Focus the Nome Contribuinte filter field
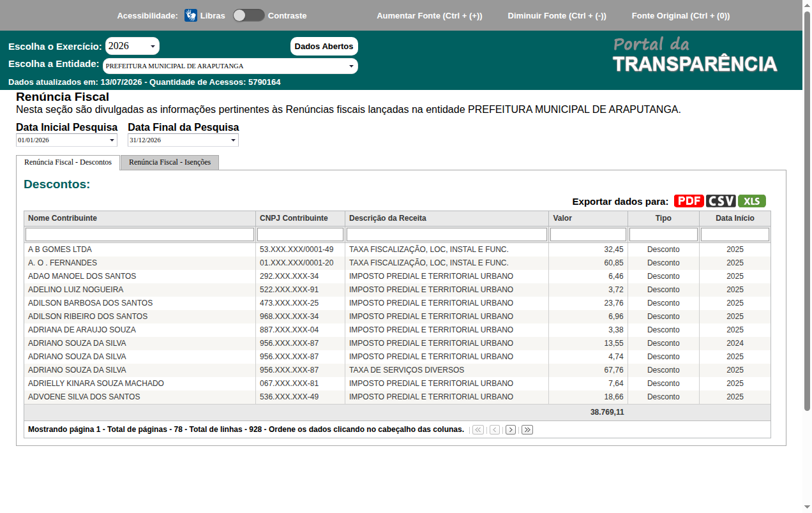The image size is (812, 513). click(140, 234)
